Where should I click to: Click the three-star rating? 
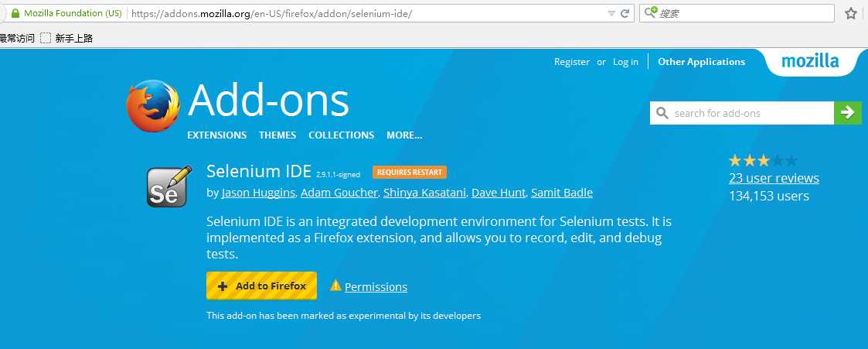point(763,161)
